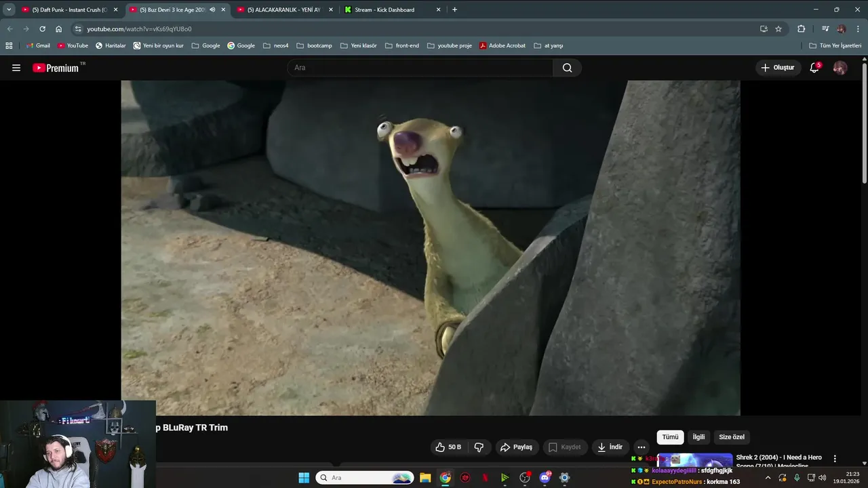Image resolution: width=868 pixels, height=488 pixels.
Task: Expand the front-end bookmark folder
Action: [x=402, y=45]
